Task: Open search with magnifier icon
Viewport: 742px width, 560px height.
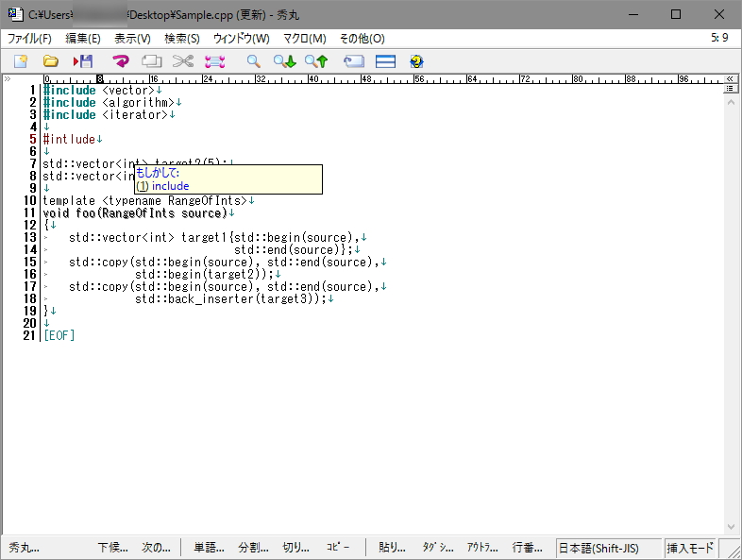Action: (x=253, y=61)
